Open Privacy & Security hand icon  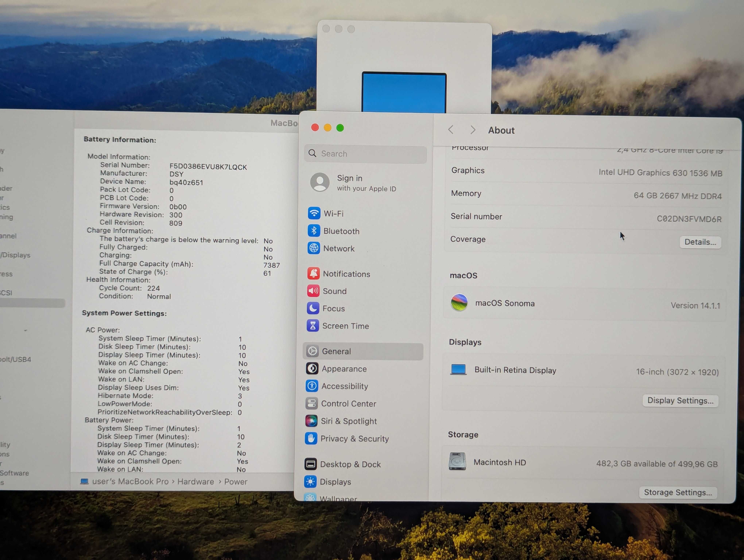coord(311,438)
